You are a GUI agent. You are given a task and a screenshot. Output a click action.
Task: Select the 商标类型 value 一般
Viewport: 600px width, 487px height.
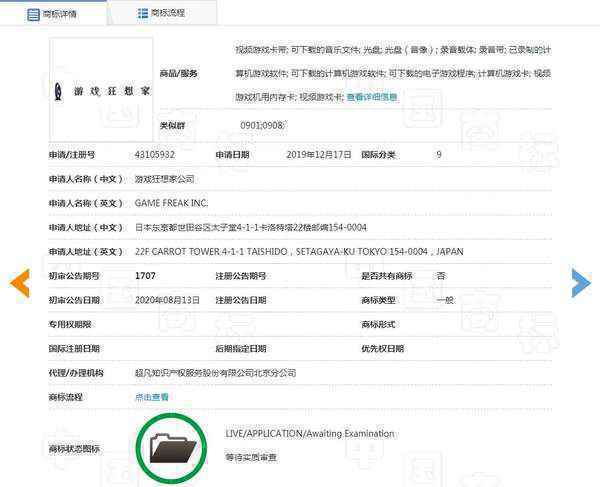point(445,300)
